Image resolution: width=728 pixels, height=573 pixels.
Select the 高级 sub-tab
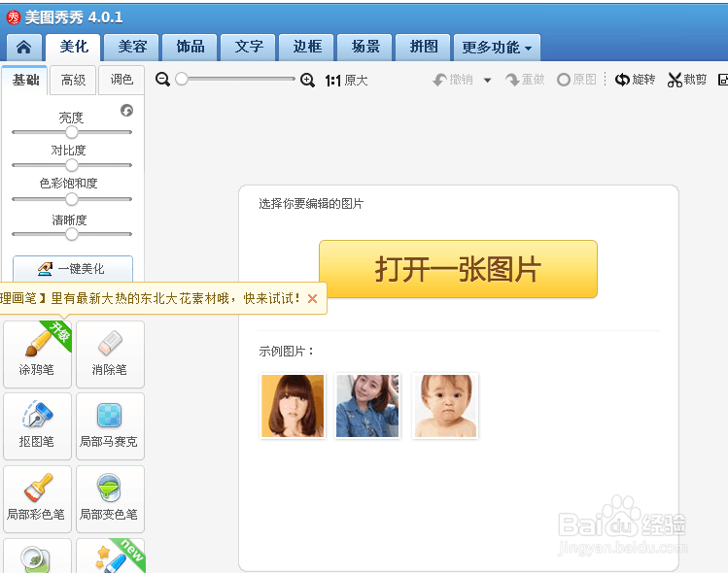pyautogui.click(x=73, y=81)
